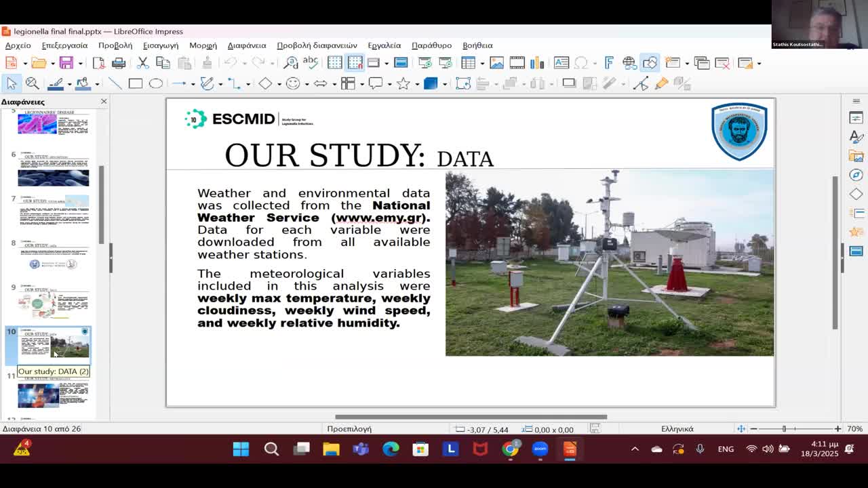The height and width of the screenshot is (488, 868).
Task: Expand the symbol shapes smiley dropdown
Action: pyautogui.click(x=307, y=83)
